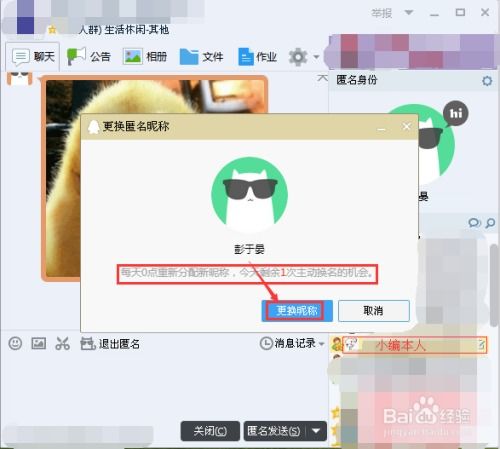The height and width of the screenshot is (449, 500).
Task: Collapse the chat area with the up chevron
Action: coord(322,78)
